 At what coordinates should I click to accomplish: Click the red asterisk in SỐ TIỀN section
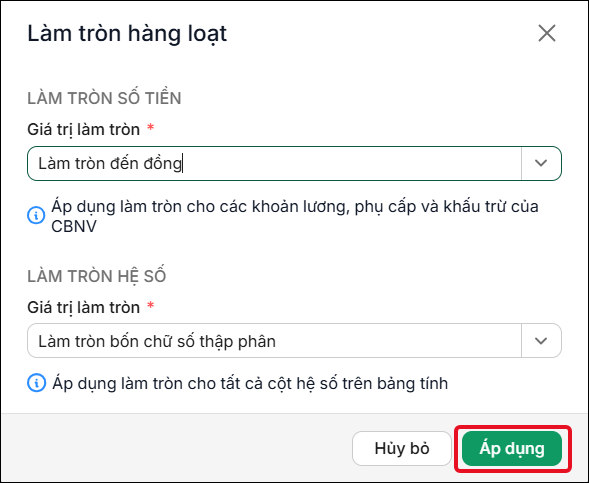tap(151, 127)
